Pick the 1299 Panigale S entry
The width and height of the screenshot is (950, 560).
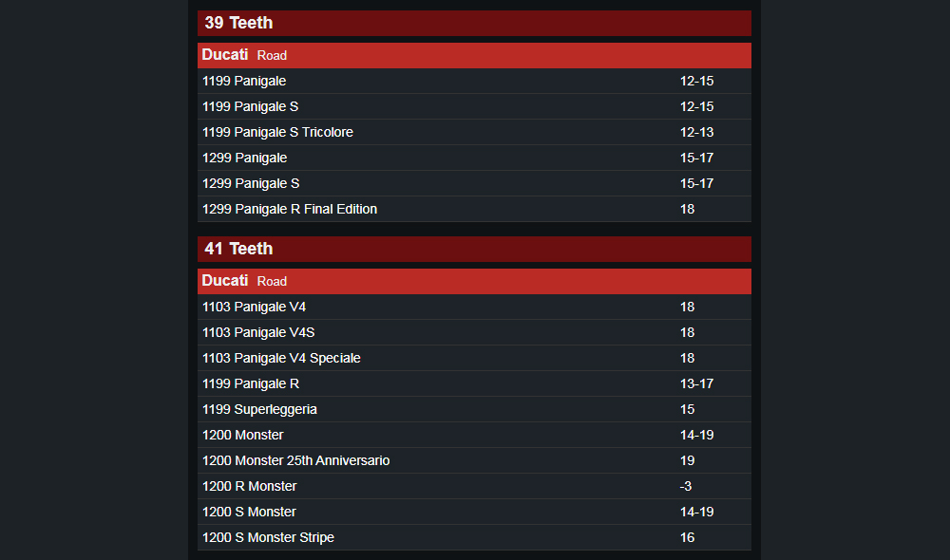474,183
